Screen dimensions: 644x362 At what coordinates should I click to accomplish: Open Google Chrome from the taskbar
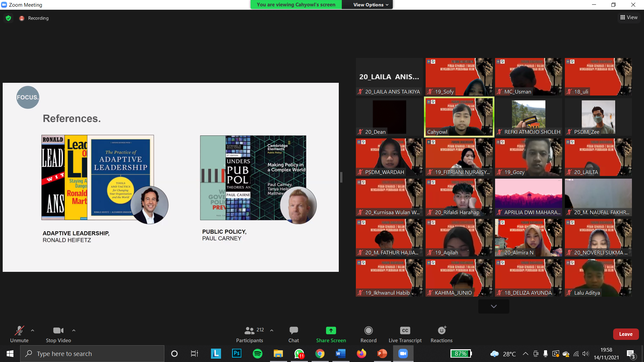point(320,354)
